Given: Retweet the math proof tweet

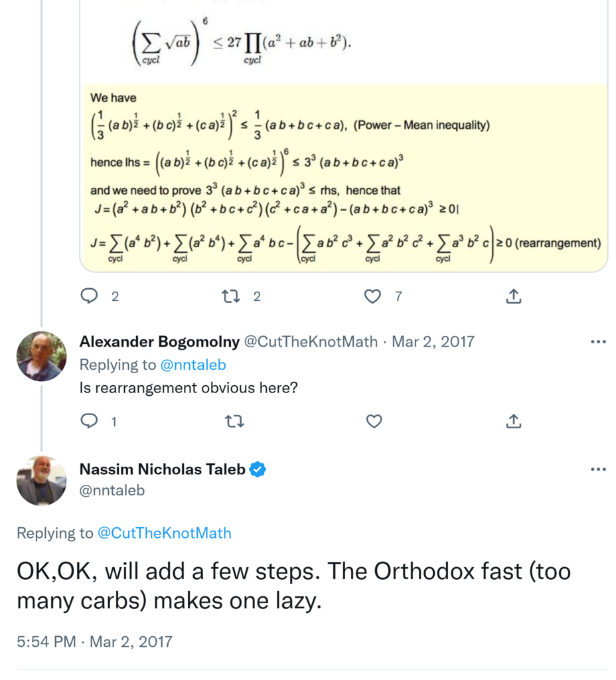Looking at the screenshot, I should pyautogui.click(x=232, y=296).
